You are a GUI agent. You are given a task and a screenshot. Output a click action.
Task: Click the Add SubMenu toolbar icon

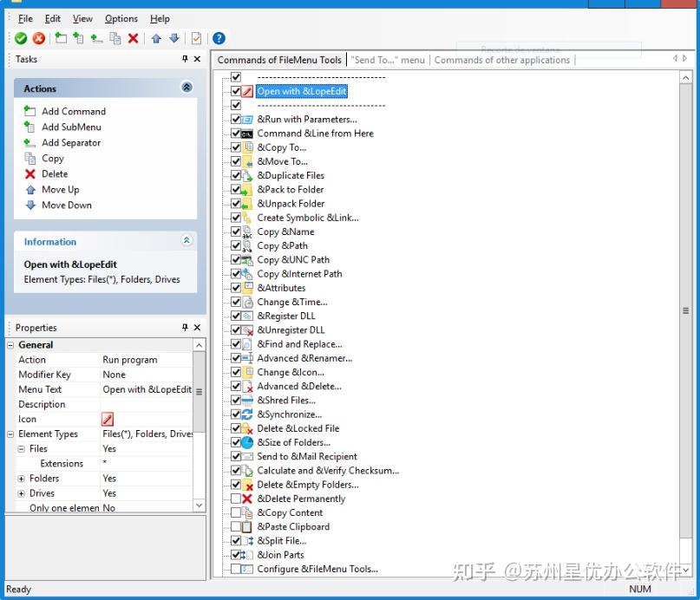click(x=78, y=38)
